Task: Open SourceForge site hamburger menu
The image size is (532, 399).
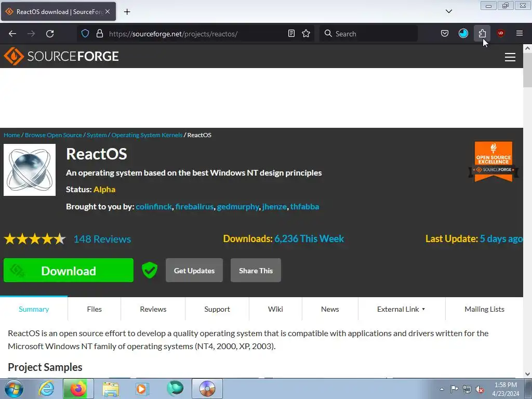Action: 510,57
